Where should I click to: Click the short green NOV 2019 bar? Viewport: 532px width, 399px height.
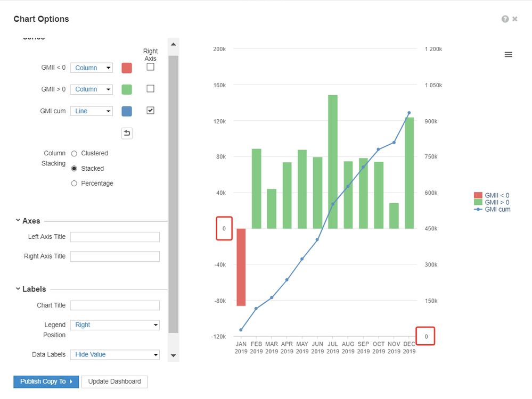coord(394,216)
